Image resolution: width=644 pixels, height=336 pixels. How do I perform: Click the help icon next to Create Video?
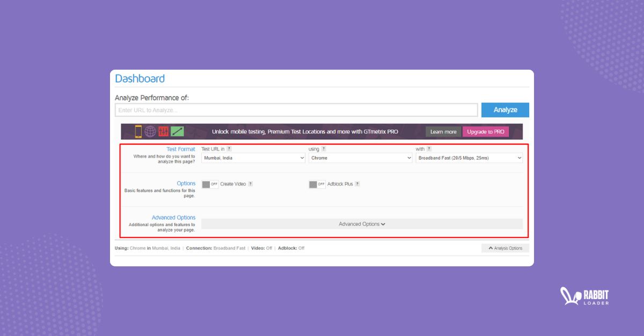(x=250, y=184)
